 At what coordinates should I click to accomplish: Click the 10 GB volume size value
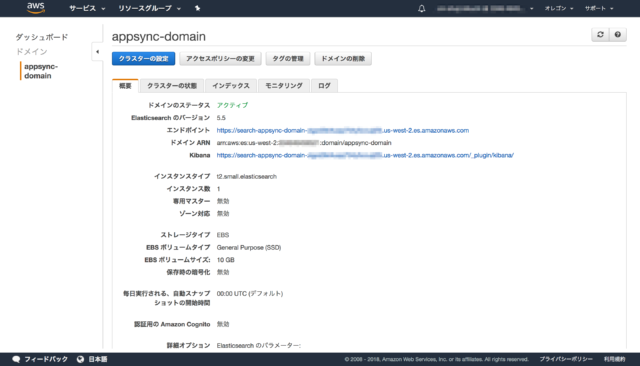click(x=225, y=260)
